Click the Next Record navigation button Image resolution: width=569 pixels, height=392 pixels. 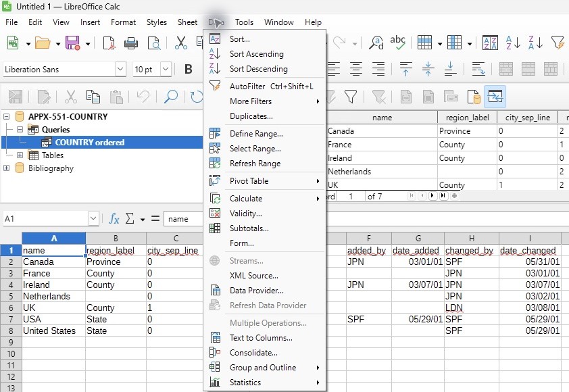click(432, 196)
